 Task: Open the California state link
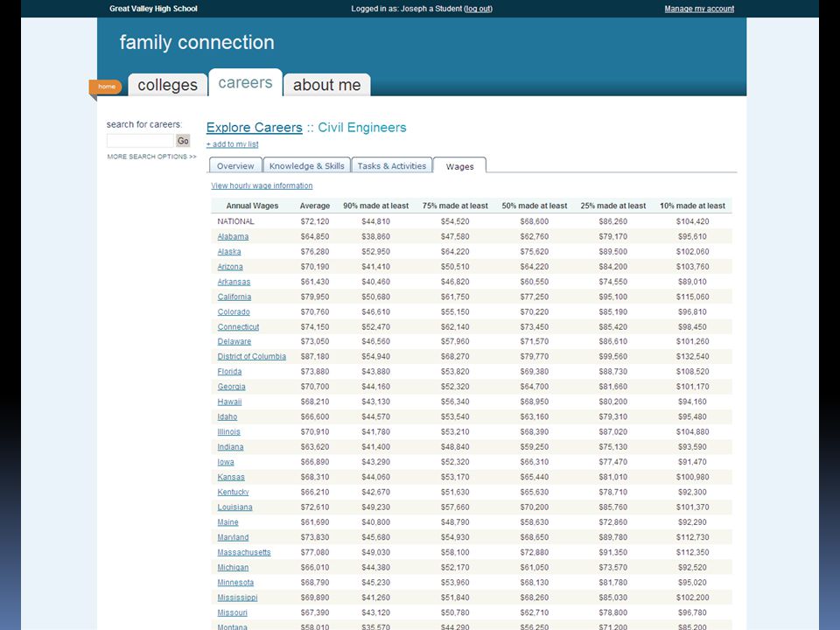234,297
